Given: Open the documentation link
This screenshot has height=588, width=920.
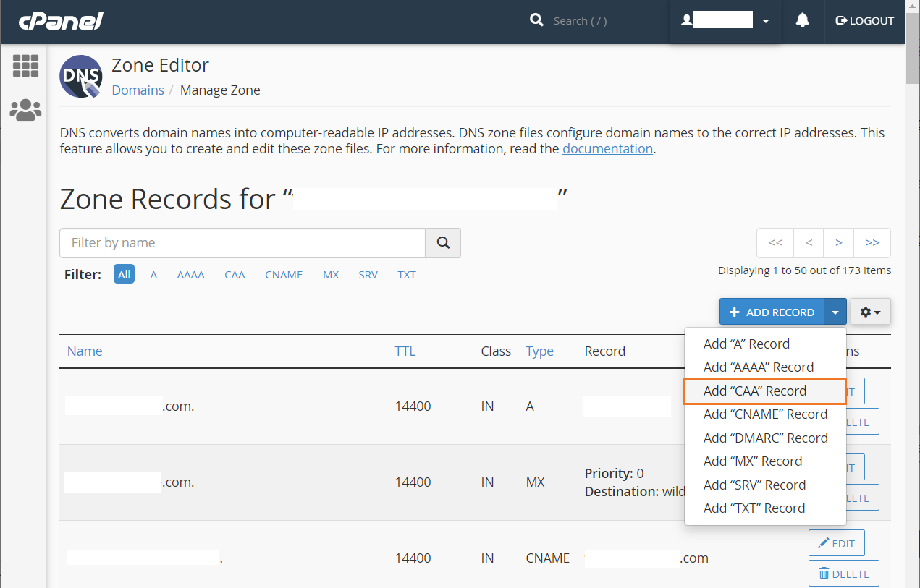Looking at the screenshot, I should (607, 148).
